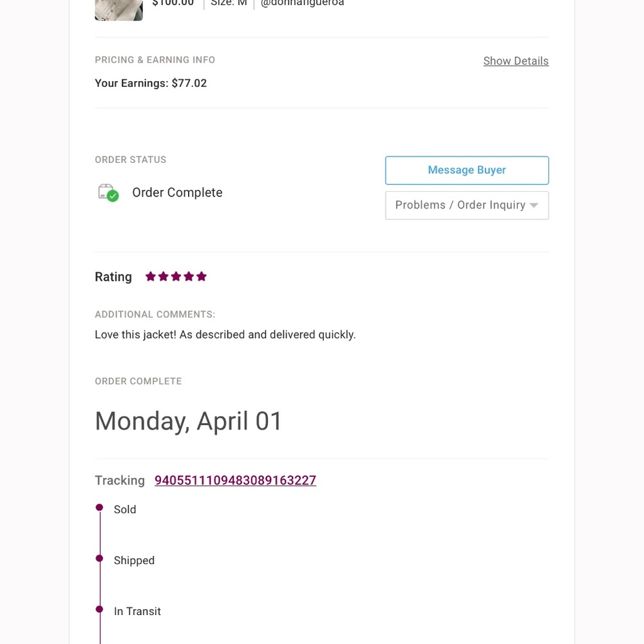Click the Your Earnings $77.02 text
This screenshot has width=644, height=644.
tap(151, 83)
